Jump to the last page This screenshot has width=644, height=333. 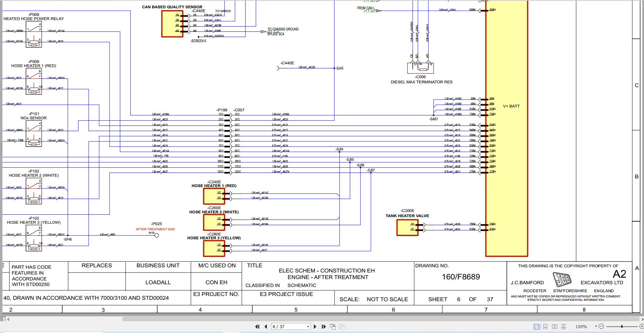coord(324,326)
